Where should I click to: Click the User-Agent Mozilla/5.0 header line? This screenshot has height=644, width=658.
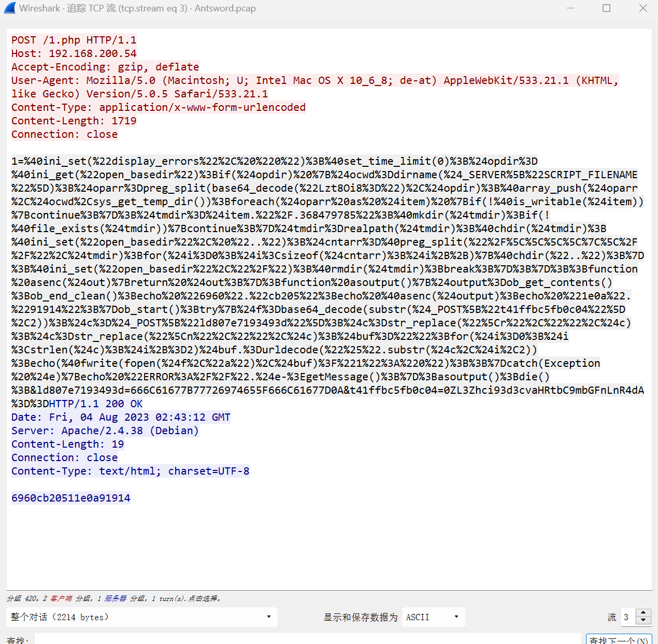[315, 87]
